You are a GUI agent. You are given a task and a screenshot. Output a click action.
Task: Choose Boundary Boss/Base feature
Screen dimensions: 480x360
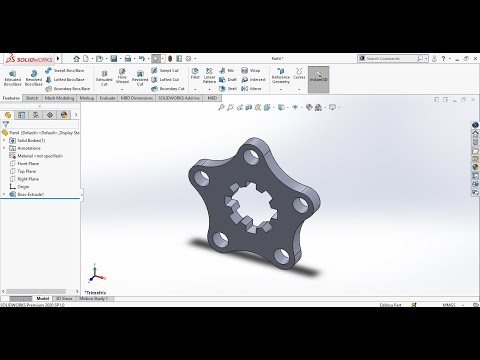pos(68,89)
